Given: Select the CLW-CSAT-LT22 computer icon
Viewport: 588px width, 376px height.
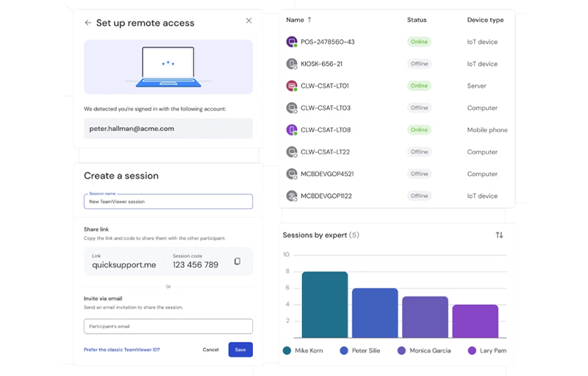Looking at the screenshot, I should pyautogui.click(x=292, y=152).
